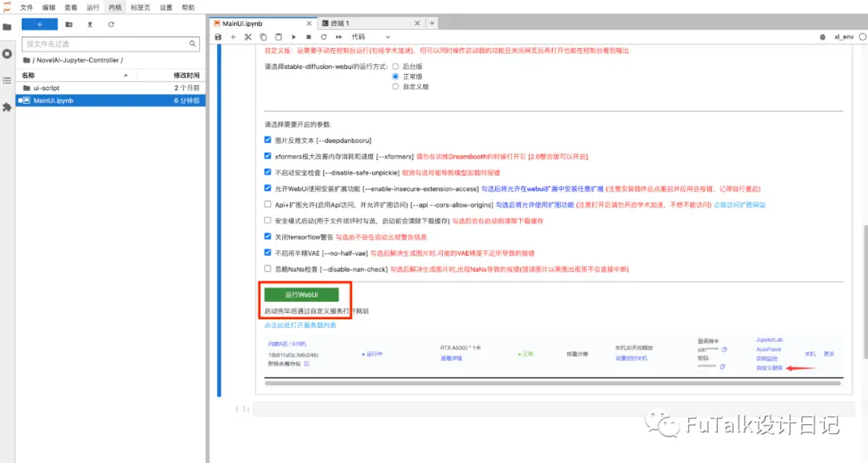Toggle the --xformers checkbox
Screen dimensions: 868x463
point(268,156)
